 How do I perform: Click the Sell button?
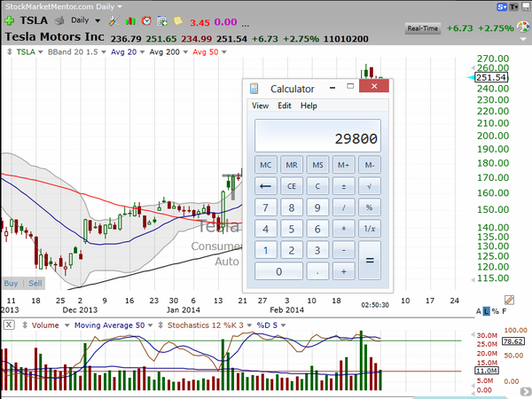coord(35,284)
